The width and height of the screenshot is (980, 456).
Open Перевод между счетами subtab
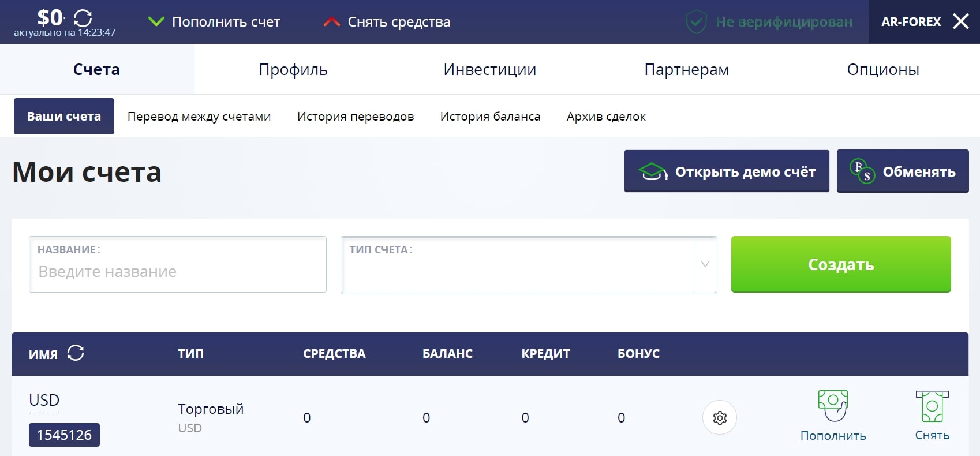point(199,117)
